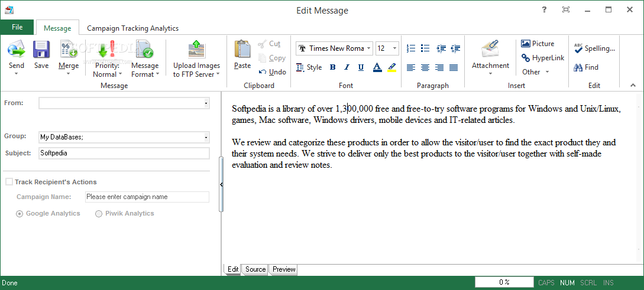Center the paragraph text
Screen dimensions: 644x290
pos(425,68)
